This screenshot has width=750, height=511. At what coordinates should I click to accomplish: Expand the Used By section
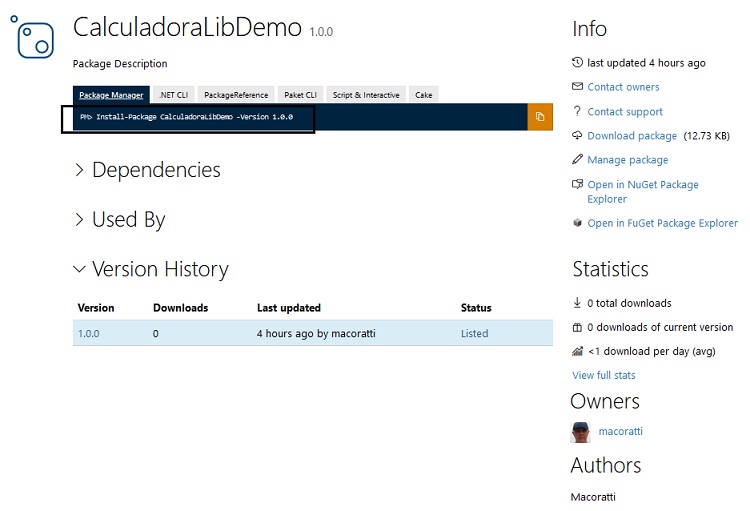point(120,220)
